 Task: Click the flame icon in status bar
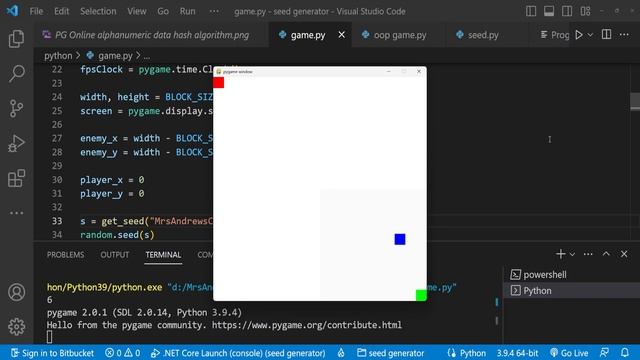(x=341, y=353)
